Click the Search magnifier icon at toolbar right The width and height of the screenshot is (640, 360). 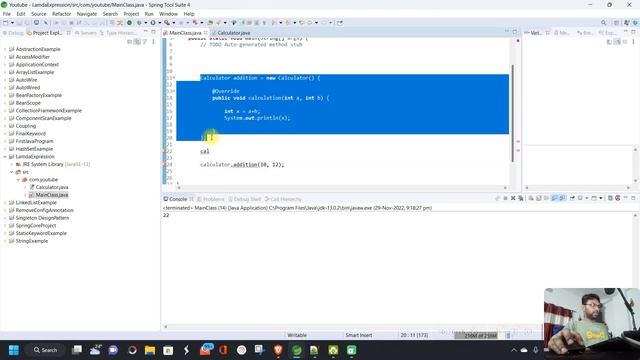(x=604, y=23)
